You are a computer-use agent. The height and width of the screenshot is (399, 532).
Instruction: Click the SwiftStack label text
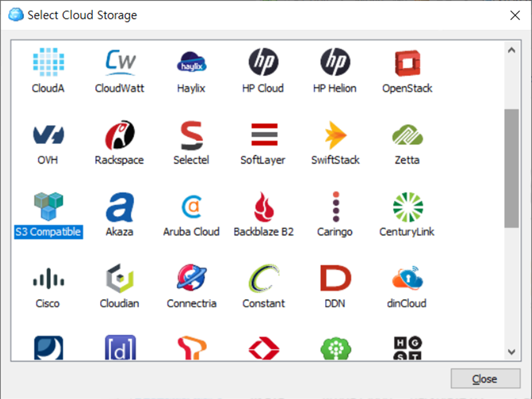(335, 160)
